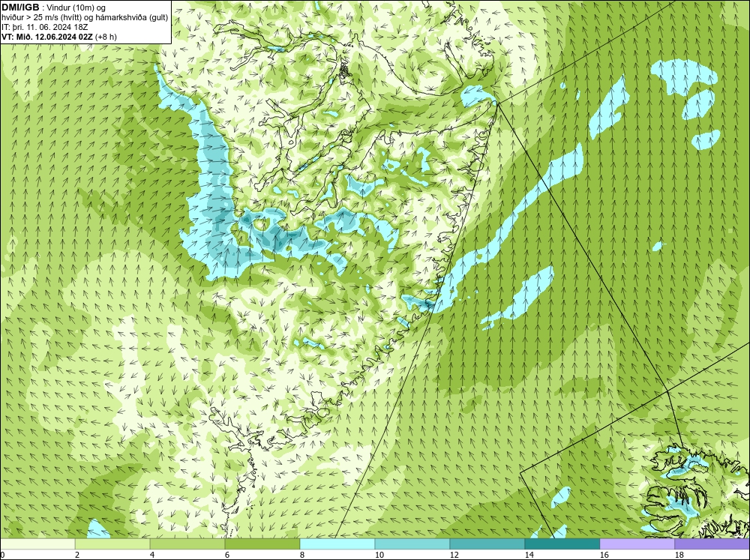Click the scale label '4'
The width and height of the screenshot is (750, 560).
click(x=152, y=555)
